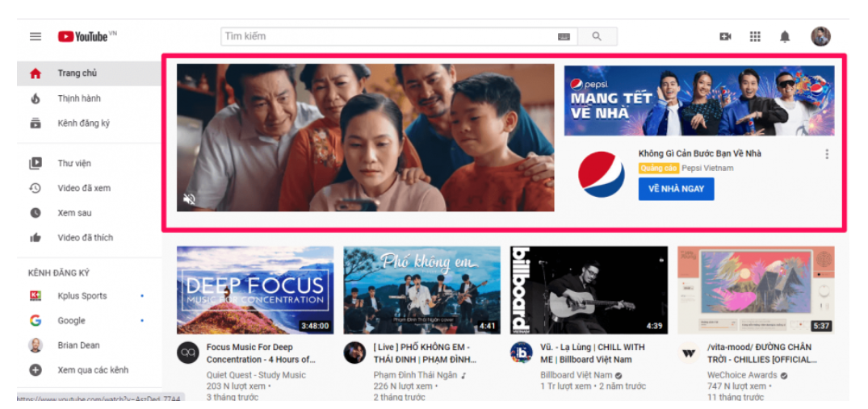This screenshot has width=868, height=409.
Task: Click the Kplus Sports channel icon
Action: (36, 296)
